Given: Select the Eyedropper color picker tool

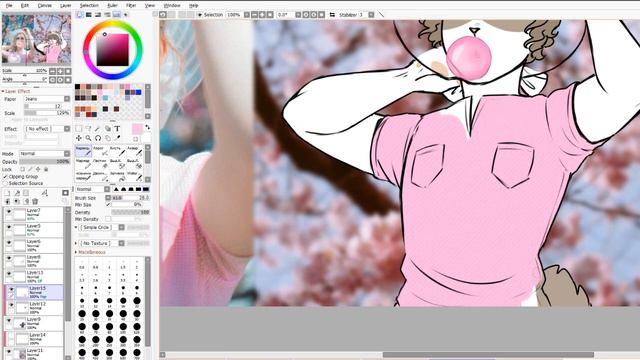Looking at the screenshot, I should coord(117,138).
